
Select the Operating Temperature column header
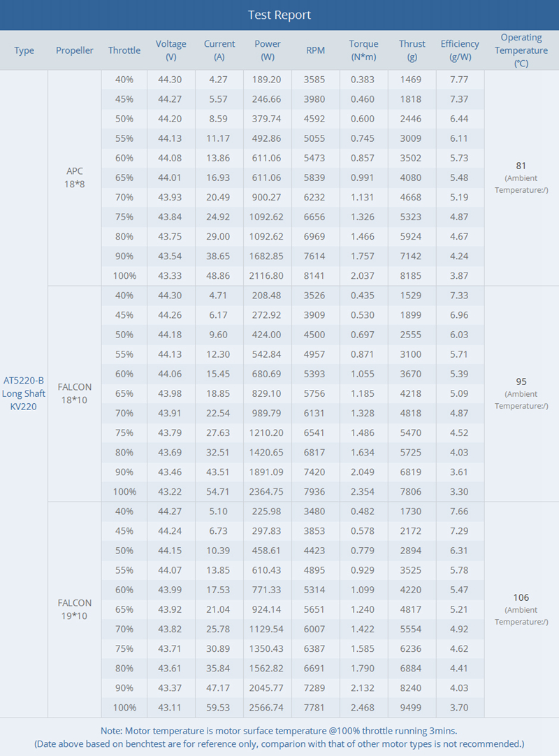tap(521, 50)
